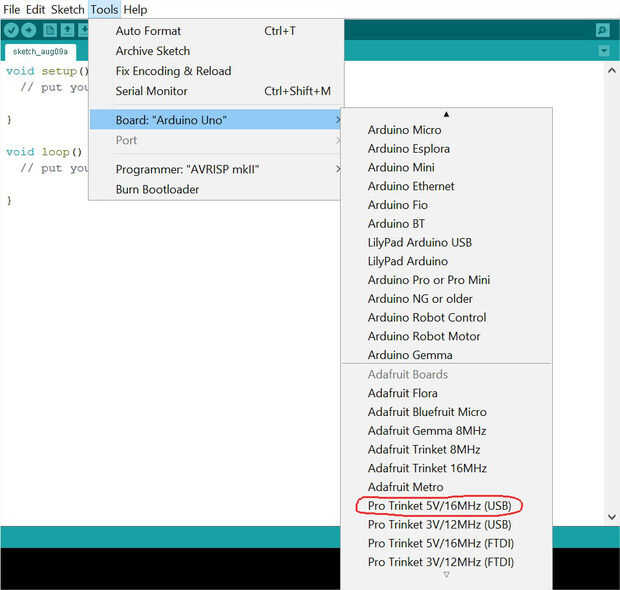Select Arduino Pro or Pro Mini board

click(446, 280)
